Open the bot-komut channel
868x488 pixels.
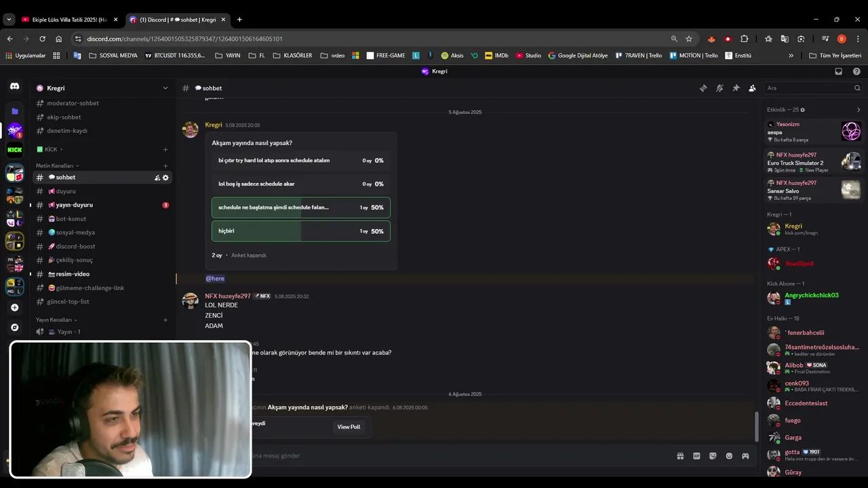coord(102,219)
